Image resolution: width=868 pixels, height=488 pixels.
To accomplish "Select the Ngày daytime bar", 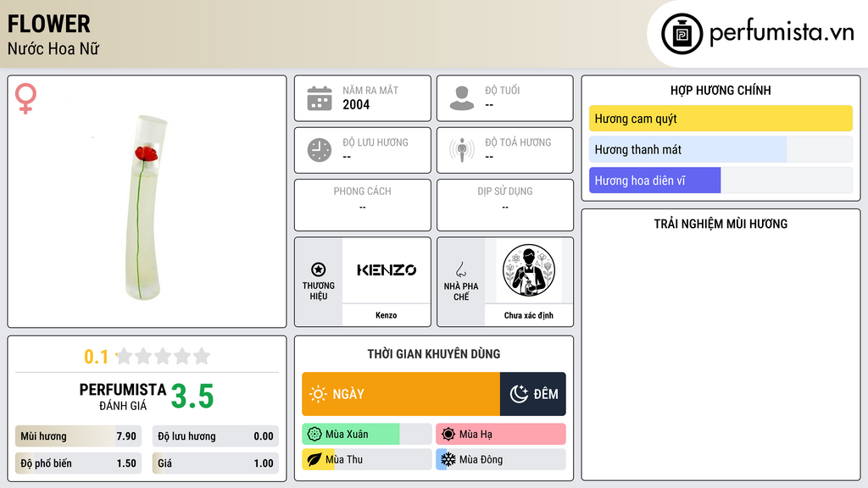I will click(401, 394).
